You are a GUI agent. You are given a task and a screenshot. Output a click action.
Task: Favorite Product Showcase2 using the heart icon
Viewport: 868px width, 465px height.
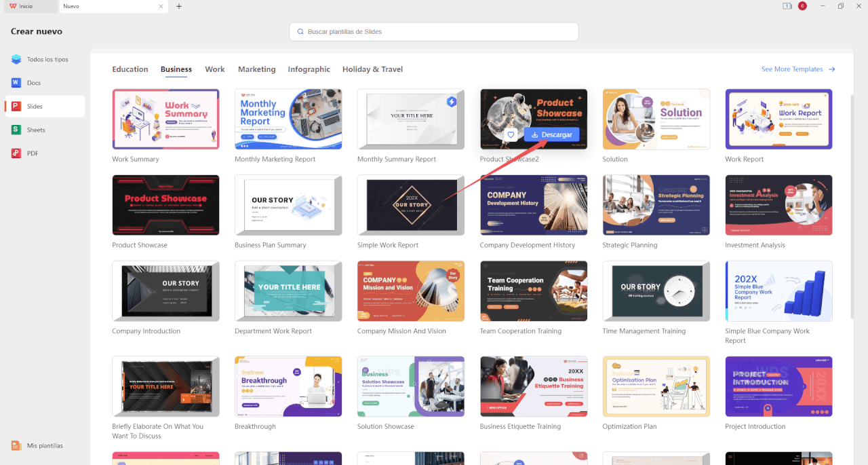click(x=511, y=134)
